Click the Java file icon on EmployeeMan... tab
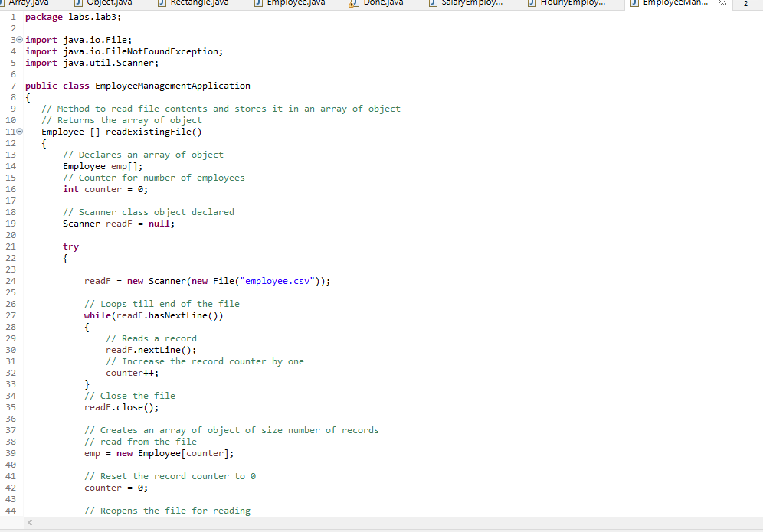The height and width of the screenshot is (532, 763). tap(634, 3)
